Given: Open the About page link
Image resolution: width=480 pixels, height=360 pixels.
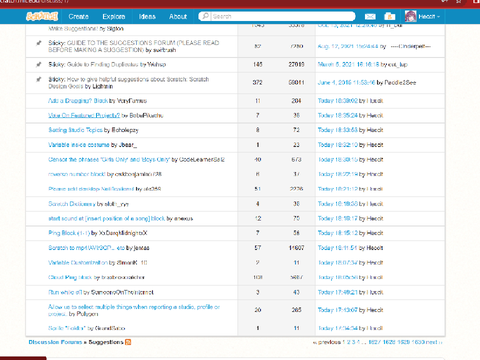Looking at the screenshot, I should 178,16.
